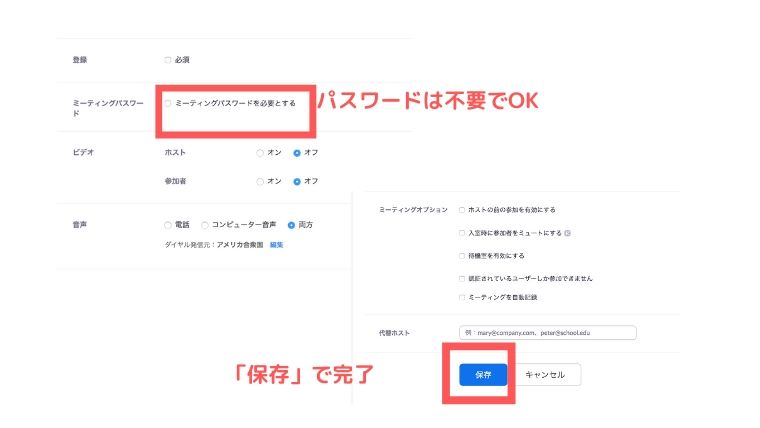Click the ミーティングオプション label

click(x=413, y=210)
